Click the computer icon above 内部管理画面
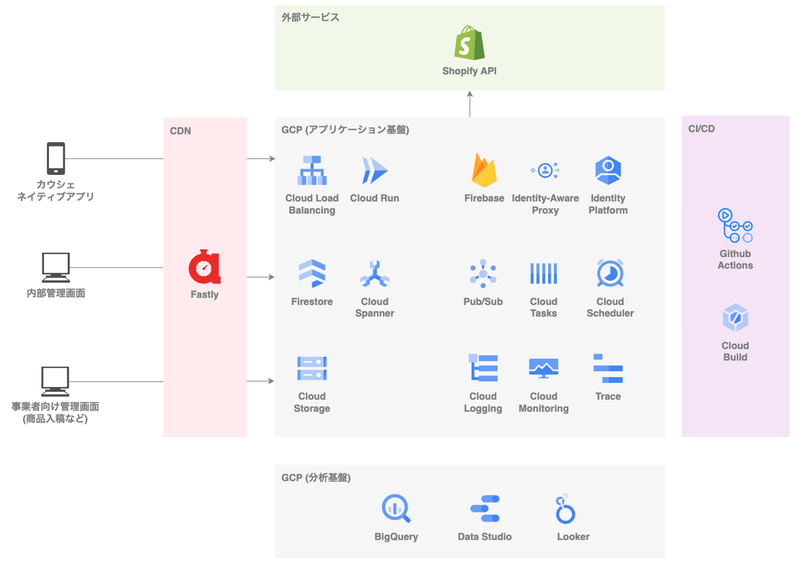This screenshot has height=567, width=800. [x=56, y=267]
